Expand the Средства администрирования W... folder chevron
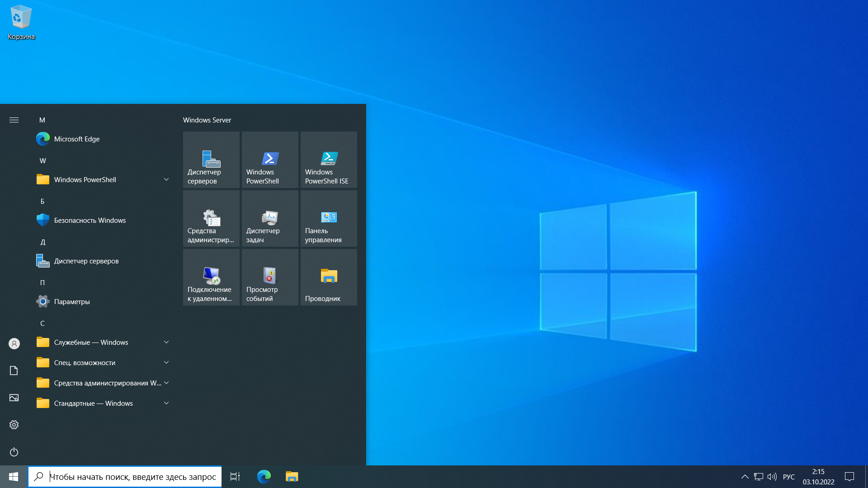This screenshot has width=868, height=488. [x=166, y=383]
